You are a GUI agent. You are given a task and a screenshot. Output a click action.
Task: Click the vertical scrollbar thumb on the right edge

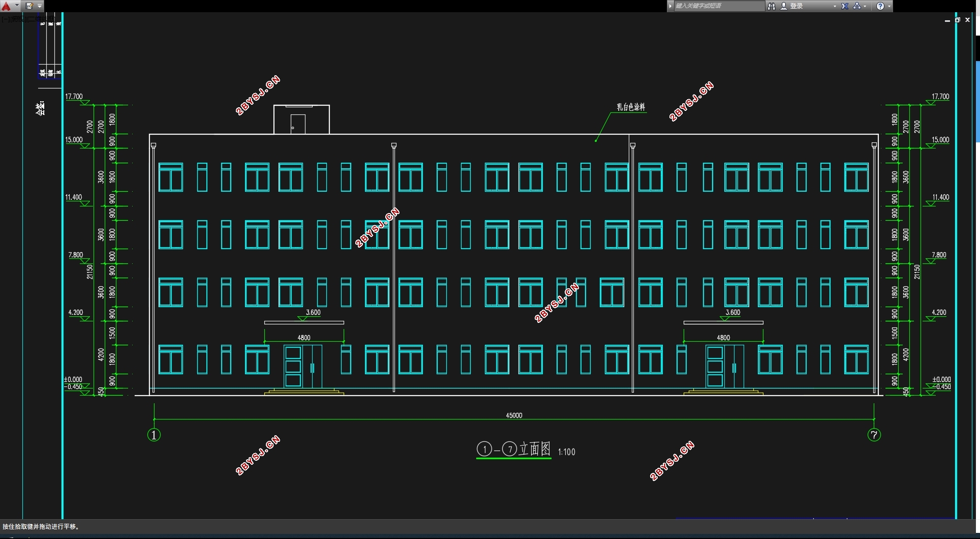click(x=977, y=102)
